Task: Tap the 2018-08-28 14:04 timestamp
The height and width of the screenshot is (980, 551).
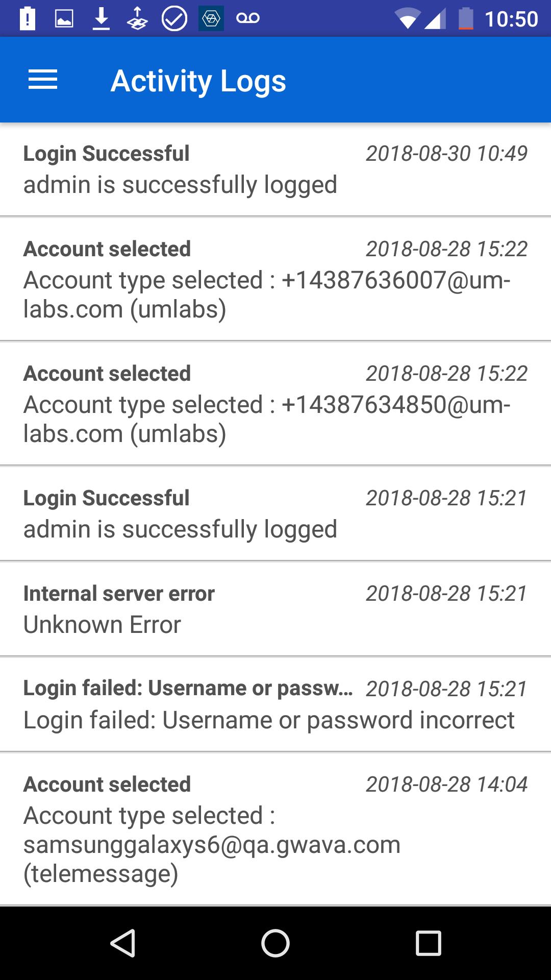Action: point(446,785)
